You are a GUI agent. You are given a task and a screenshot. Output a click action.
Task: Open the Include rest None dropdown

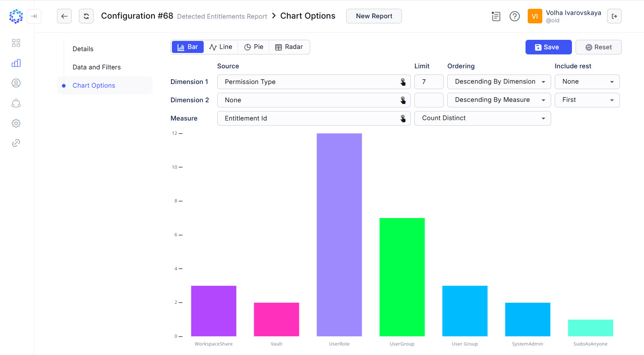(587, 81)
